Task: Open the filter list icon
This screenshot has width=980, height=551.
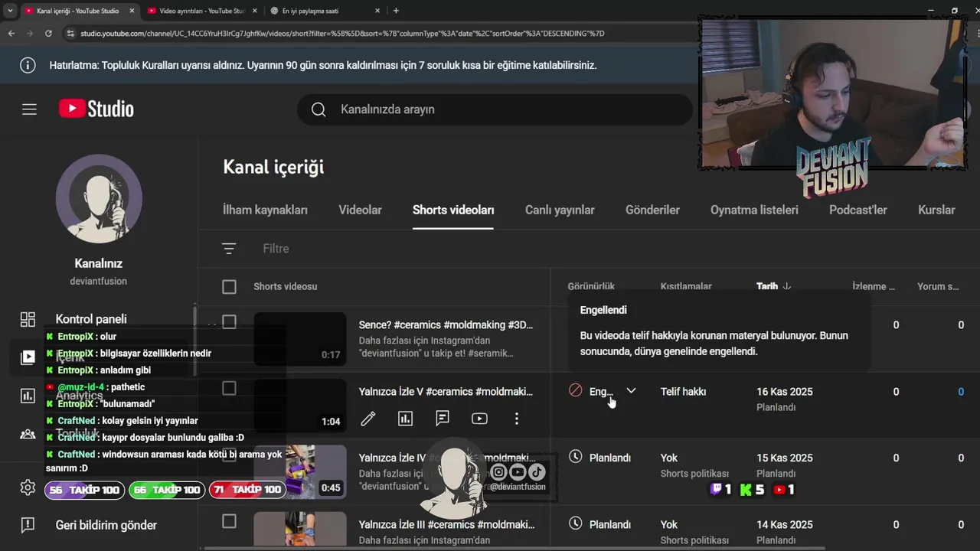Action: click(x=229, y=249)
